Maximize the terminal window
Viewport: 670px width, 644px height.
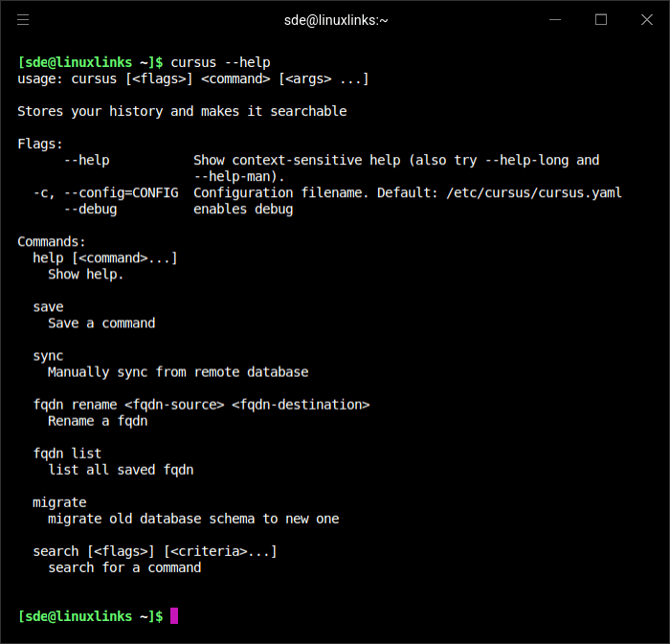click(601, 19)
